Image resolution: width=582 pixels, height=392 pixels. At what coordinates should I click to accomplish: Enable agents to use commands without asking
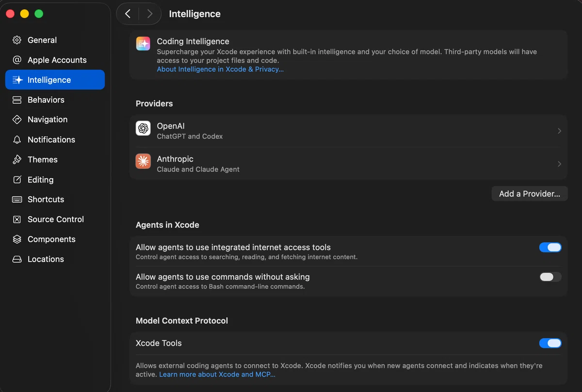point(550,277)
